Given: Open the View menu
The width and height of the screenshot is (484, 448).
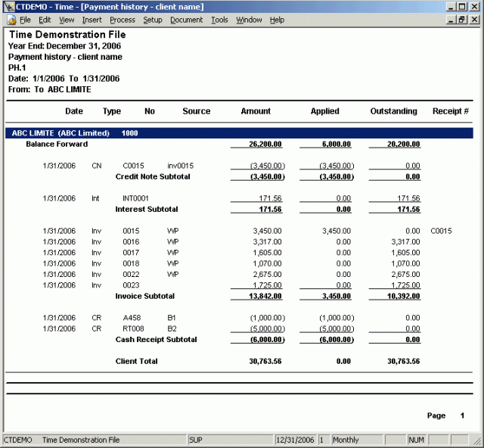Looking at the screenshot, I should point(67,20).
